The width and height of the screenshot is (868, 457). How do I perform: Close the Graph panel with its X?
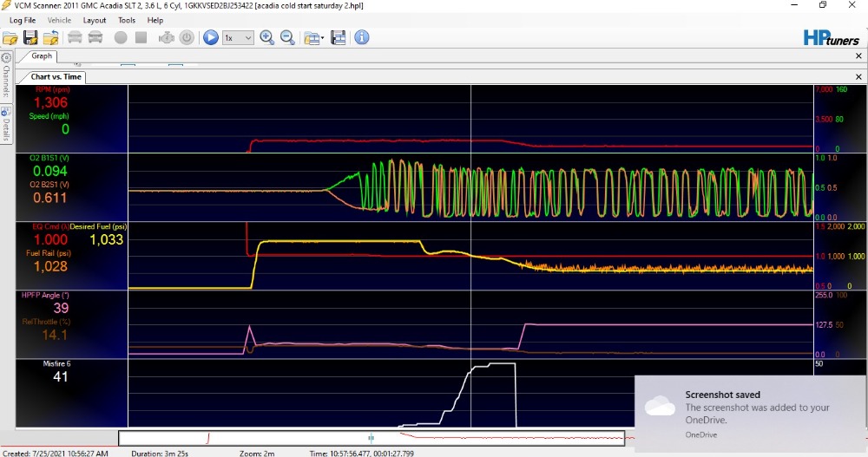[x=858, y=55]
